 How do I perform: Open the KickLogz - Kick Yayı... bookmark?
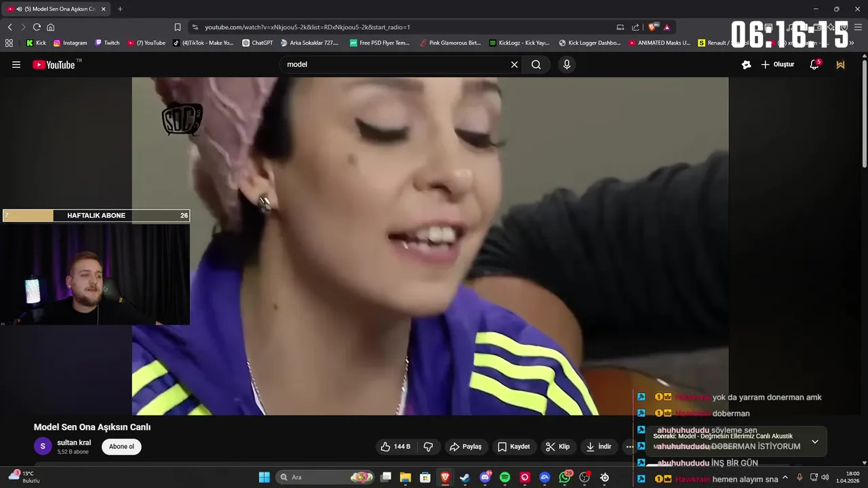point(519,43)
